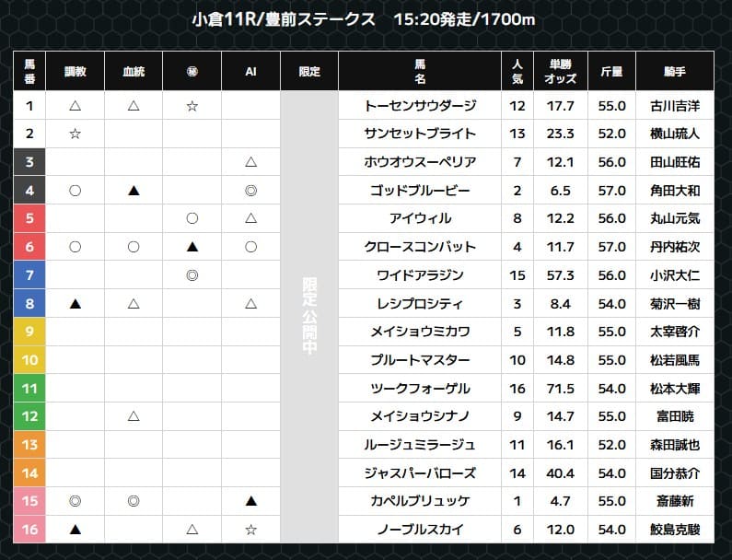Click the ㊙ secret column header icon
Viewport: 732px width, 560px height.
pos(192,71)
